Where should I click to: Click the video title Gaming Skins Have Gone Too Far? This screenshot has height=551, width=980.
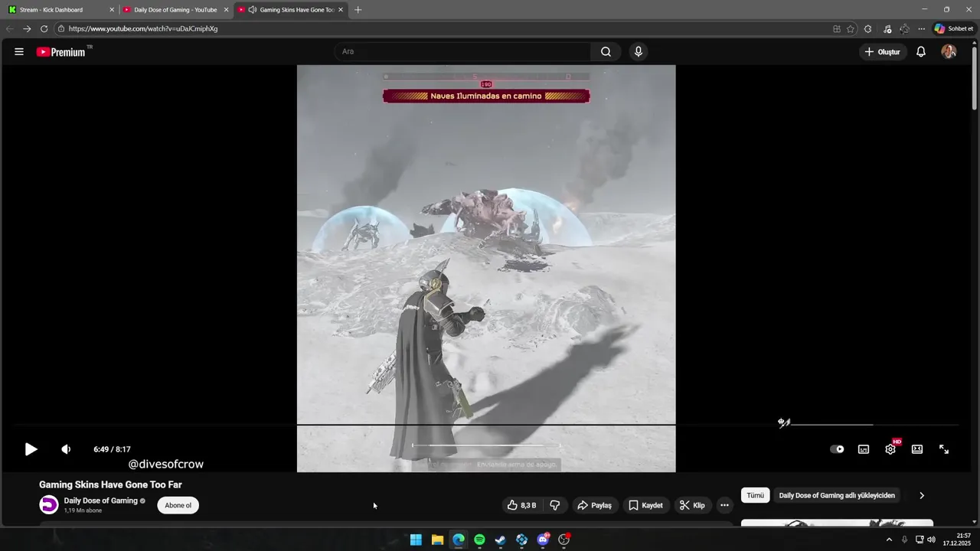(110, 484)
